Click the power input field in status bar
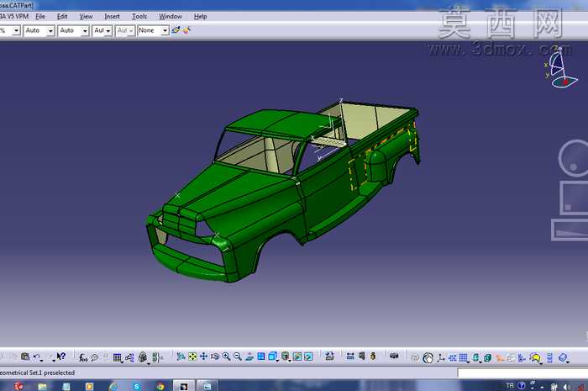 522,373
